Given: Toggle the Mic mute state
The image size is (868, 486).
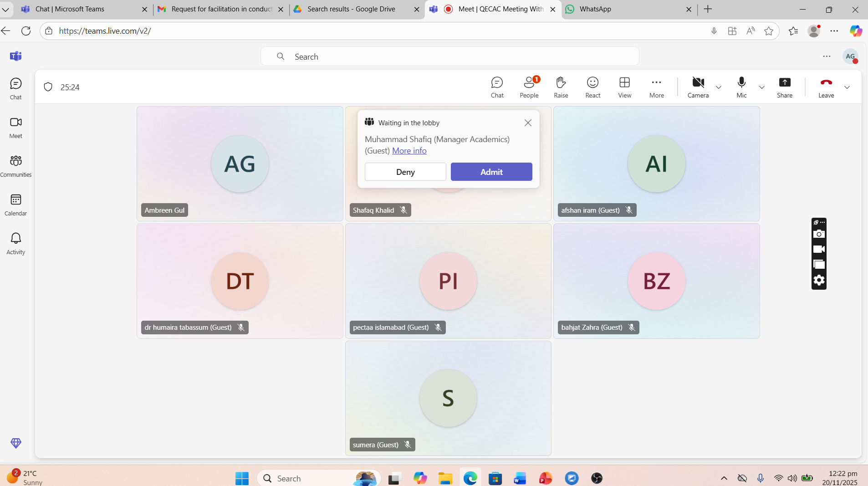Looking at the screenshot, I should 741,87.
